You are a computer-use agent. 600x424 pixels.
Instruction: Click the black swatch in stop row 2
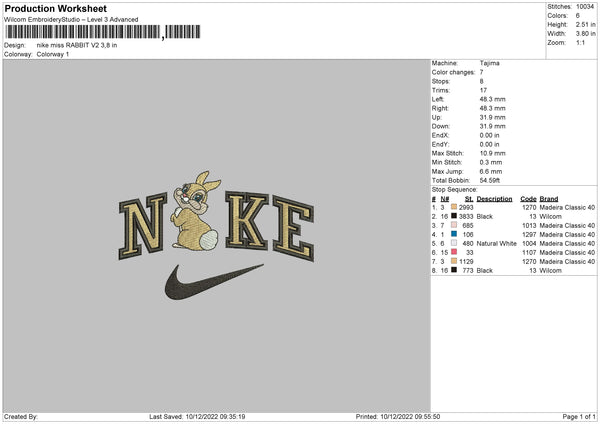click(454, 216)
